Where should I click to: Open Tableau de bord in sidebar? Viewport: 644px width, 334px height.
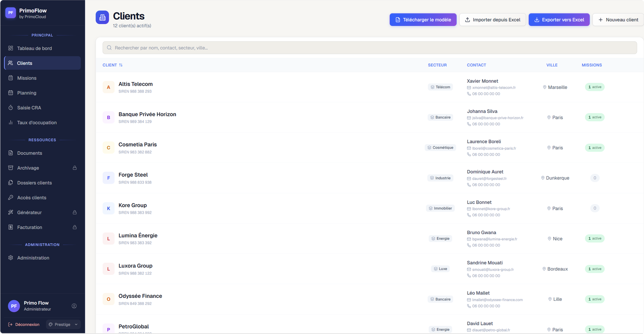(42, 48)
